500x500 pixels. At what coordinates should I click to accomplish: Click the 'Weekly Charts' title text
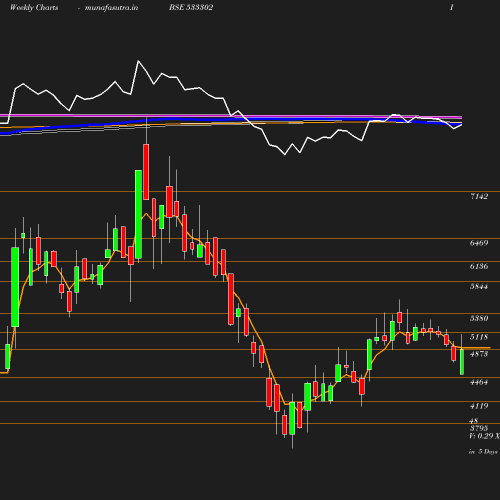pos(34,7)
